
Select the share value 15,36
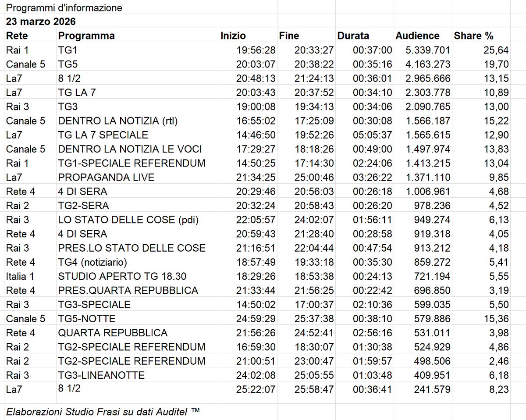(x=496, y=318)
